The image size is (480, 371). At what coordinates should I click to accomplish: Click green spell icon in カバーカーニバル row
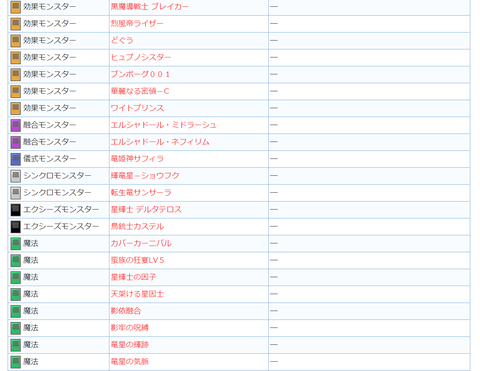click(15, 244)
